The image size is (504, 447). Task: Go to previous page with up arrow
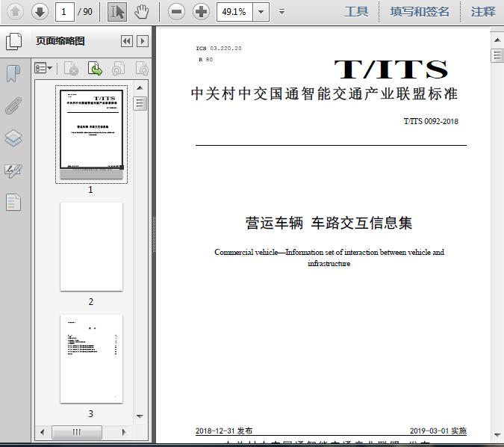[x=15, y=12]
